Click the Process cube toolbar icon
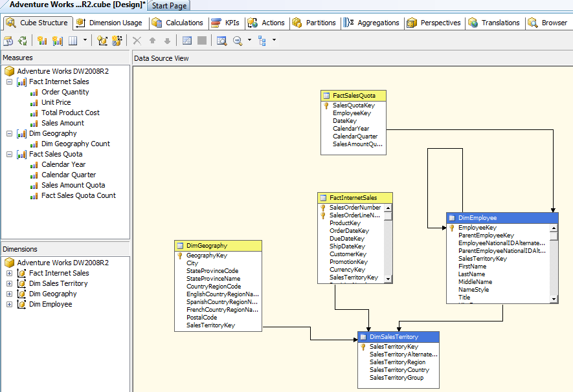573x392 pixels. pyautogui.click(x=8, y=41)
